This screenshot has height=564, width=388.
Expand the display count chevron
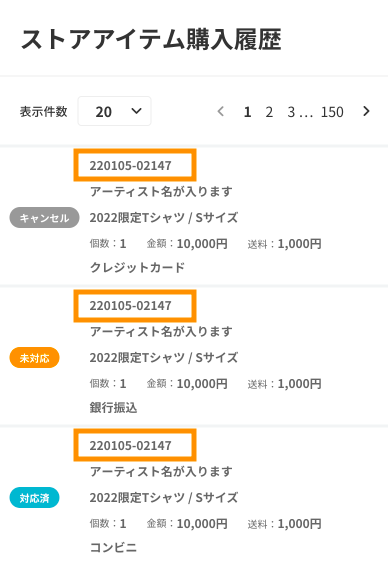click(x=136, y=111)
